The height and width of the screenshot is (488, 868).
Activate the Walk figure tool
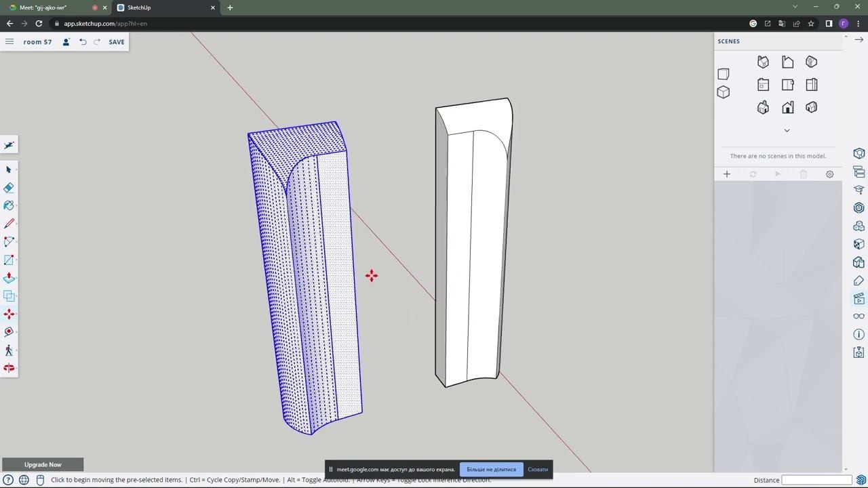(9, 350)
